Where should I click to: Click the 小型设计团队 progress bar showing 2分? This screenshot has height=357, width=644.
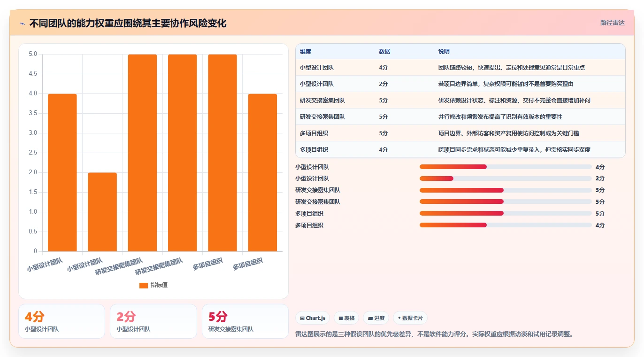click(x=506, y=178)
